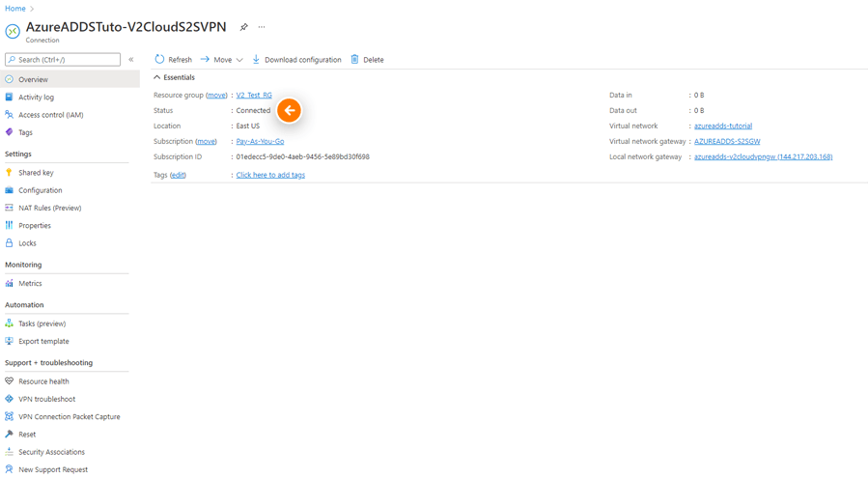Select the Subscription ID value text
Screen dimensions: 868x478
point(303,156)
